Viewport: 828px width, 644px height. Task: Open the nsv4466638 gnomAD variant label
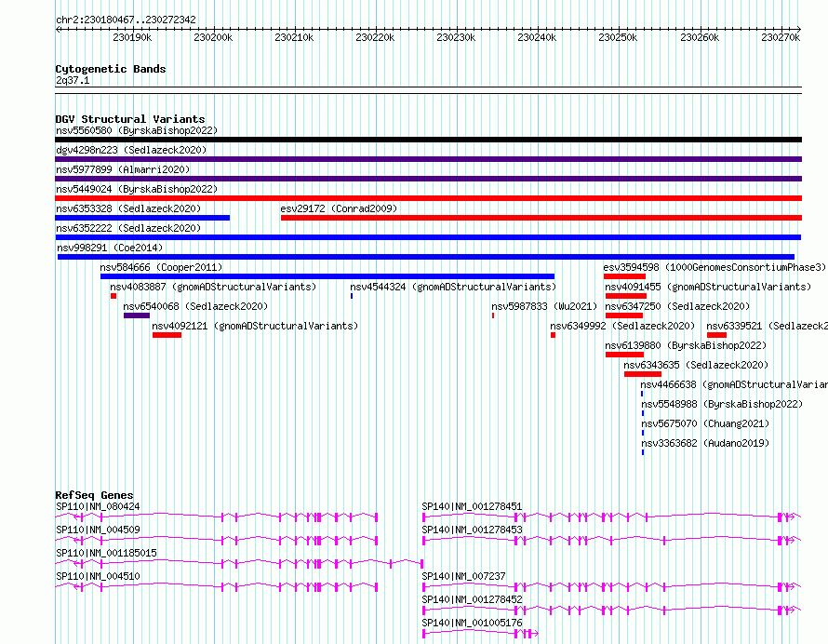(x=734, y=384)
